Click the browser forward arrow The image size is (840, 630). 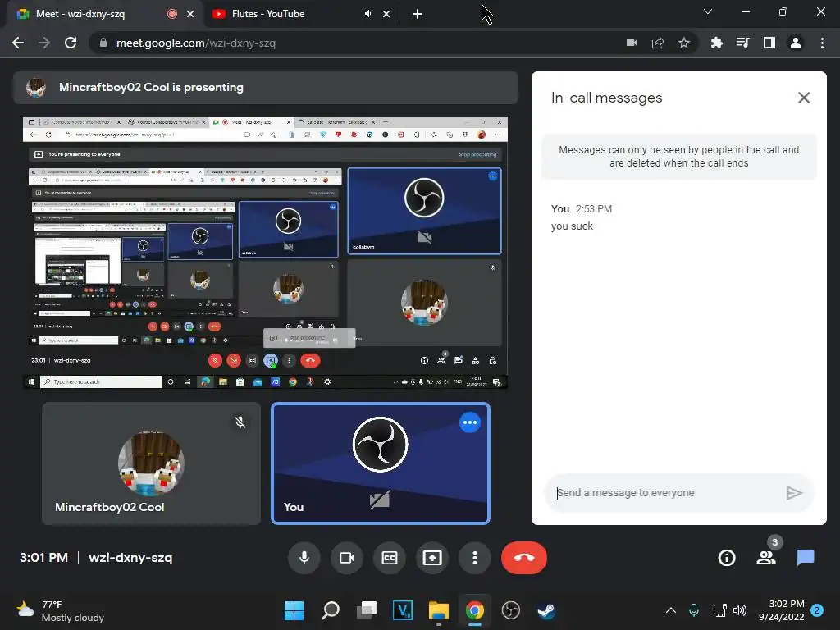pyautogui.click(x=44, y=43)
